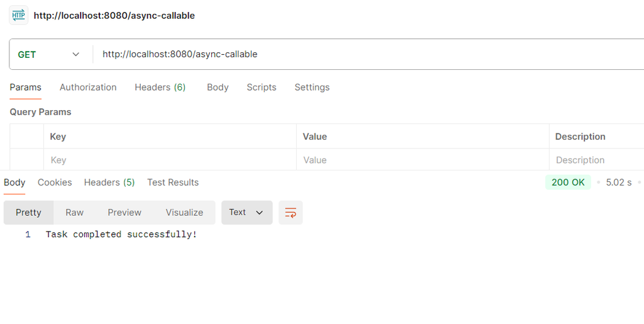644x324 pixels.
Task: Open the response Cookies tab
Action: tap(55, 182)
